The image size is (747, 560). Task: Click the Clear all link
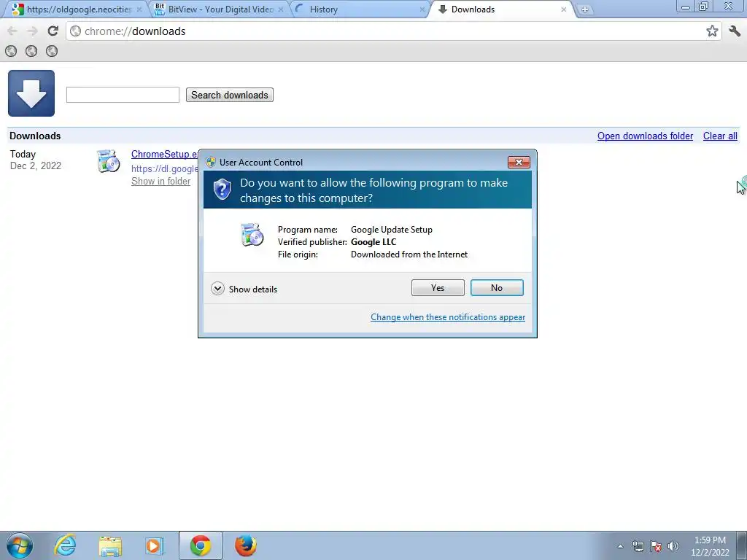point(720,136)
